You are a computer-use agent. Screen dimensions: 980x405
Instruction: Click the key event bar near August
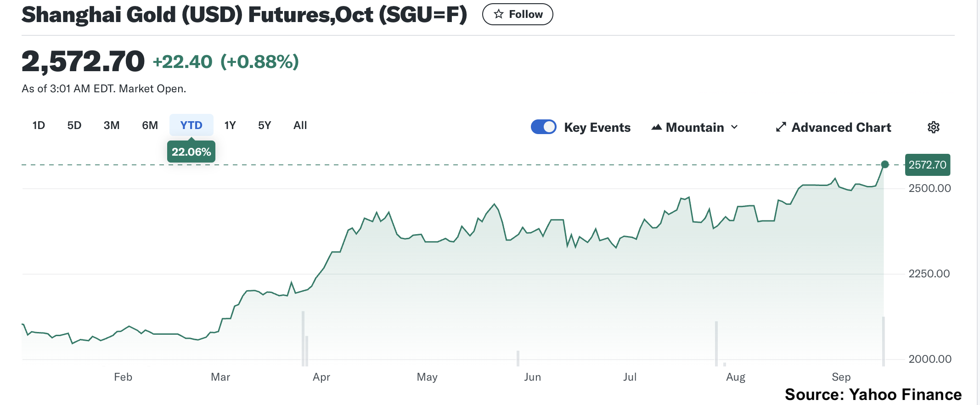pyautogui.click(x=716, y=343)
